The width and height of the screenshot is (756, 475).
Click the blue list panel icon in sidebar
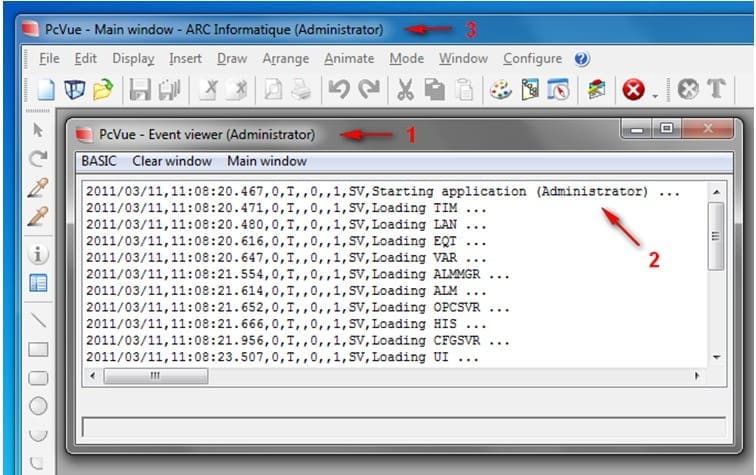38,283
